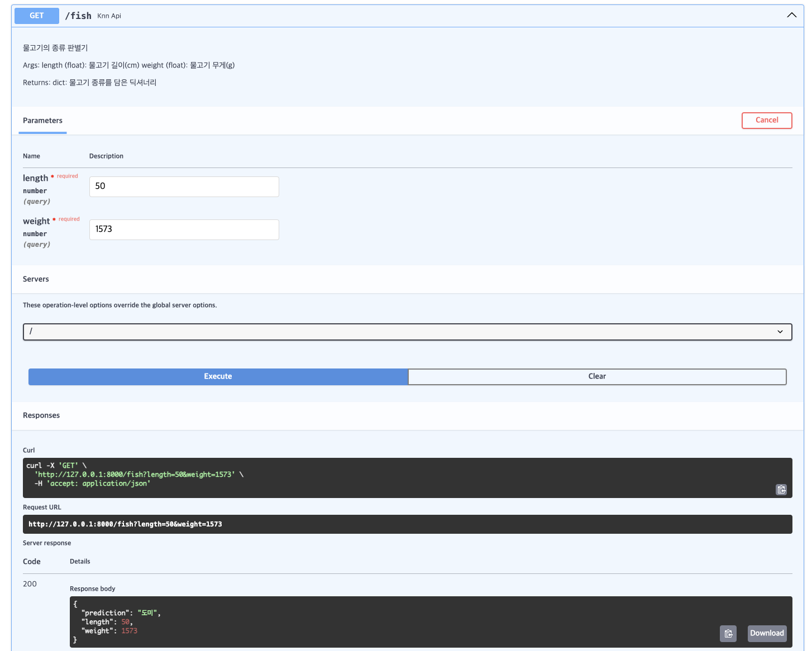Click the Request URL text box
This screenshot has height=651, width=812.
click(x=408, y=524)
